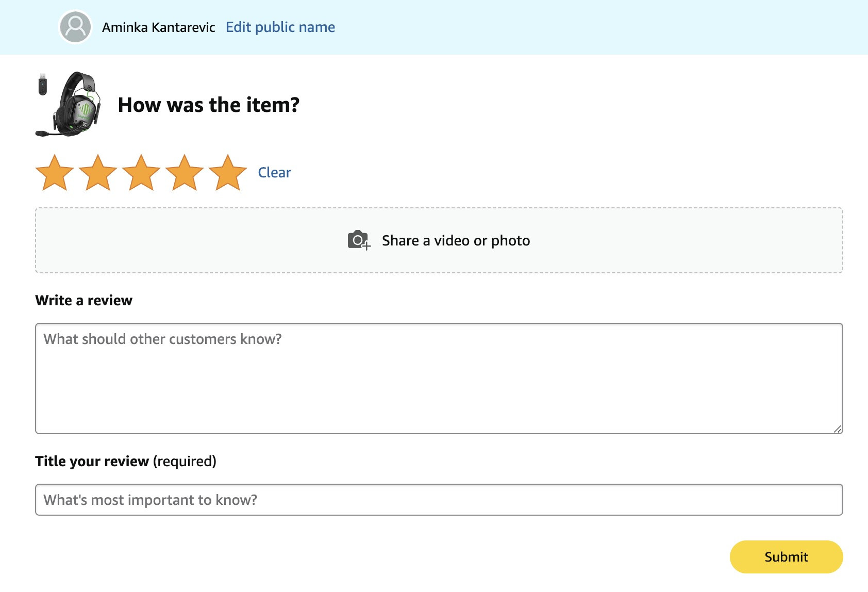Select the third rating star
Viewport: 868px width, 592px height.
(141, 173)
